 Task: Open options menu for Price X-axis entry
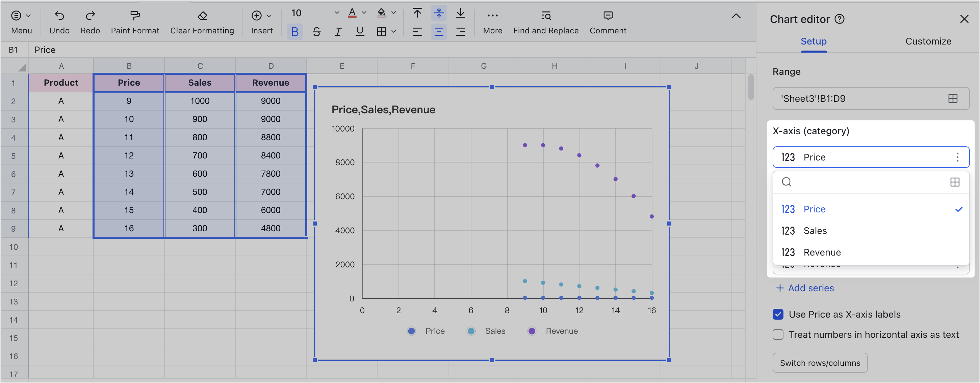coord(958,157)
